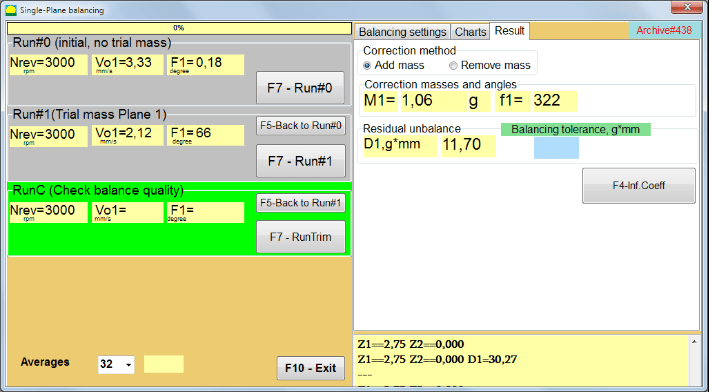Click the f1 correction angle value 322
The width and height of the screenshot is (709, 392).
click(555, 101)
